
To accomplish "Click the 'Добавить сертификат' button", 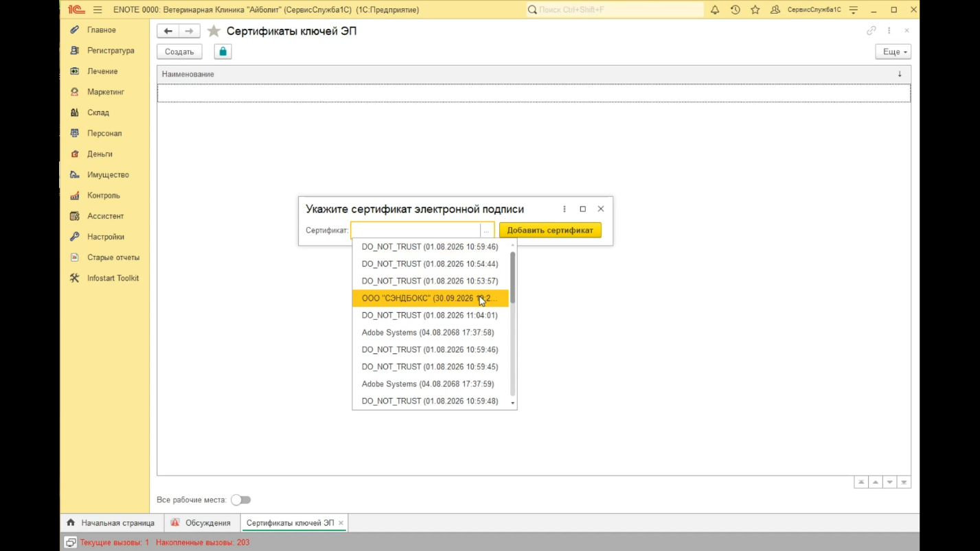I will pyautogui.click(x=549, y=231).
